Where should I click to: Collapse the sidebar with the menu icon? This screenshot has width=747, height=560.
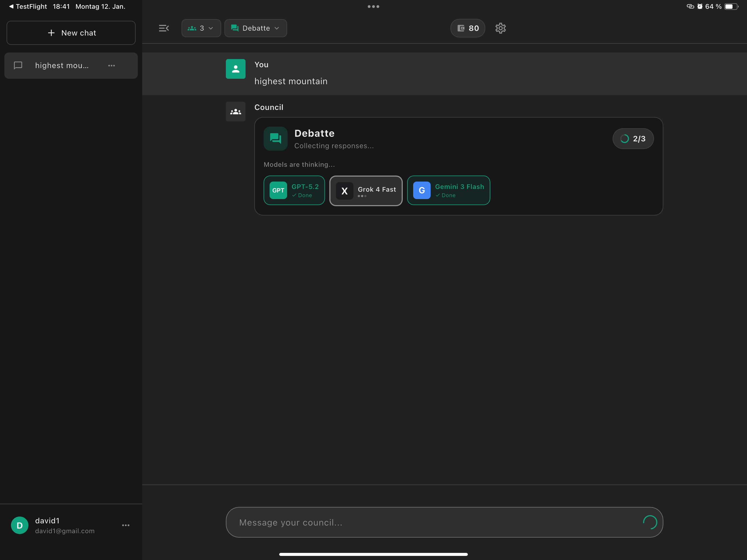click(x=164, y=28)
